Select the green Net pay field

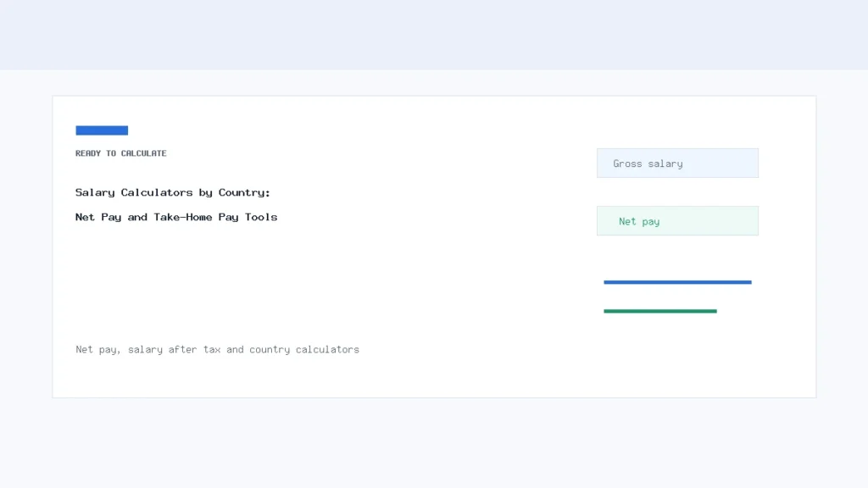click(677, 221)
